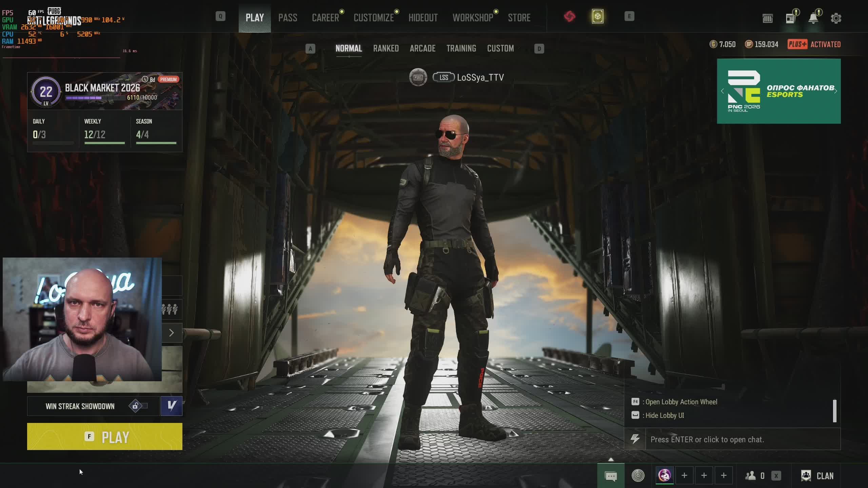Open DAILY missions 0/3 panel
This screenshot has width=868, height=488.
pos(53,131)
